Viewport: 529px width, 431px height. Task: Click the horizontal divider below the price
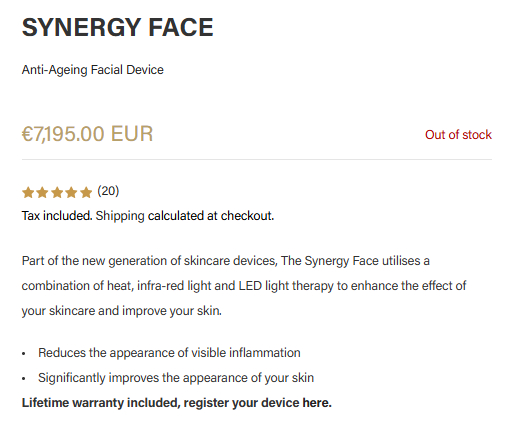click(x=257, y=159)
